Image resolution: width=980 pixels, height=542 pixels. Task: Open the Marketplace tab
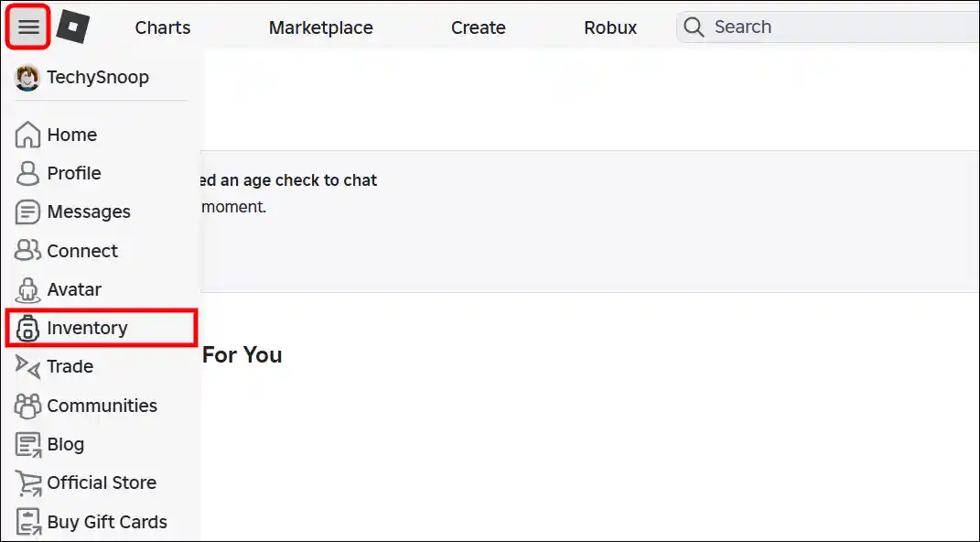coord(320,27)
